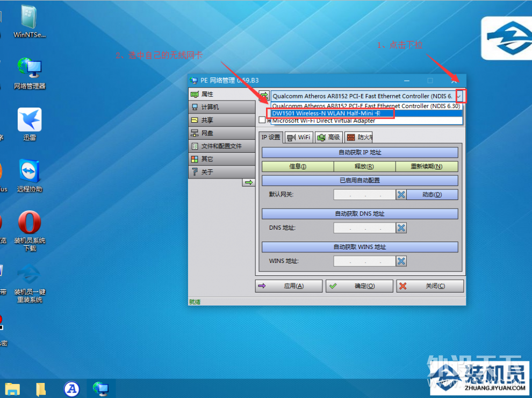
Task: Open the 网盘 sidebar section
Action: 222,133
